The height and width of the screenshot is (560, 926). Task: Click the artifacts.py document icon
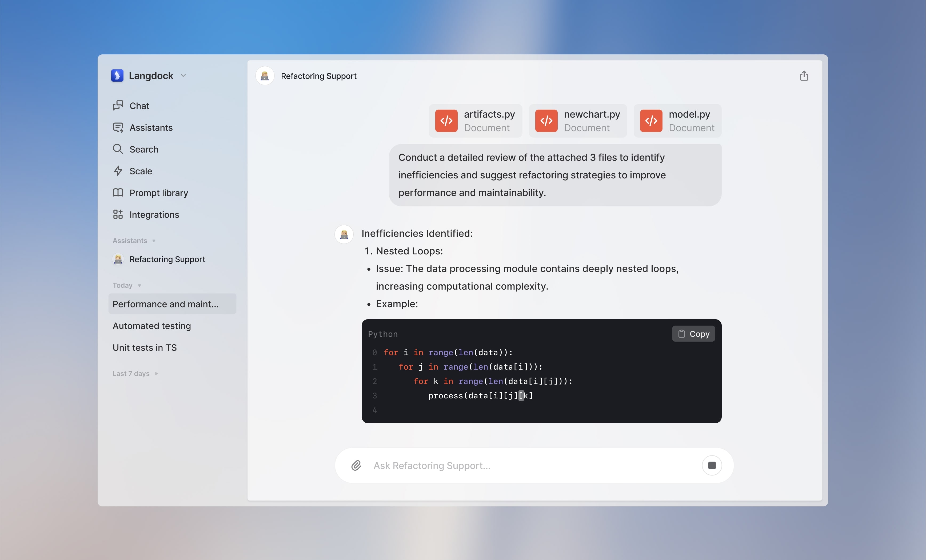[447, 120]
